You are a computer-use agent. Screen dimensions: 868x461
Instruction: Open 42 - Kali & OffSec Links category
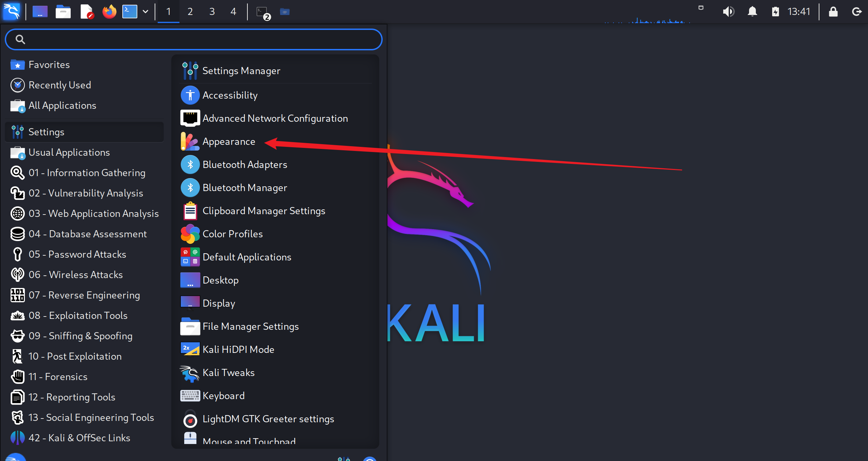tap(85, 438)
